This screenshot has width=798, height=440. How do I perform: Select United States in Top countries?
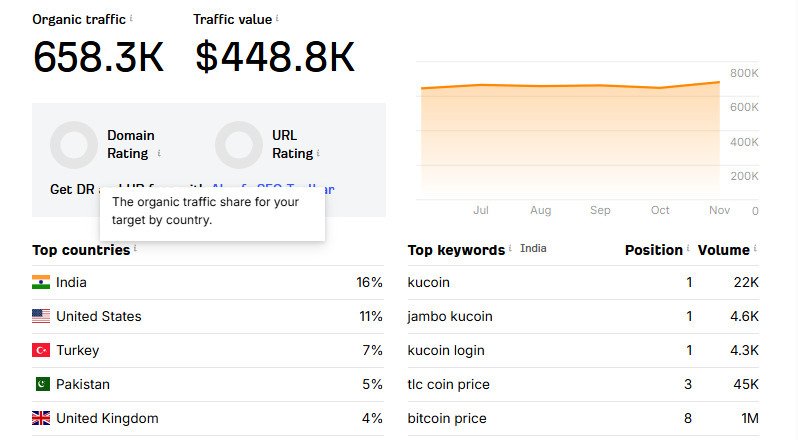pos(98,316)
